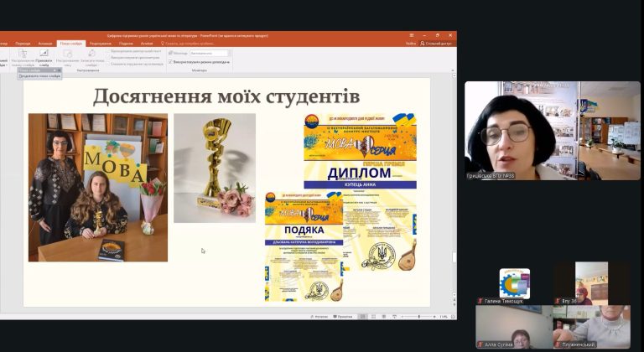Select the main speaker's video tile

553,131
